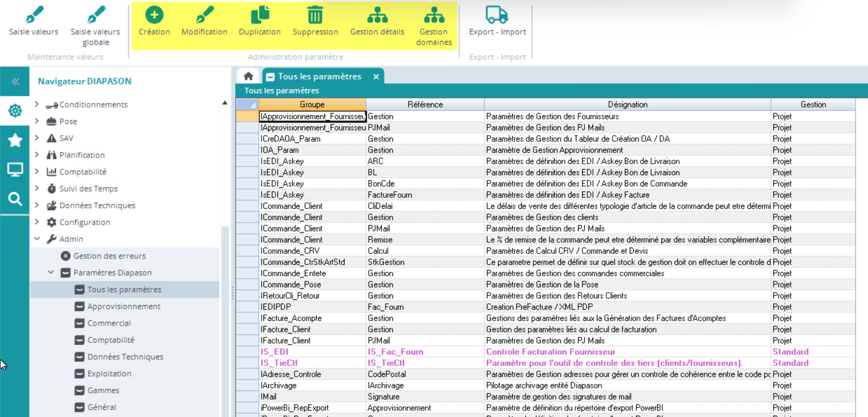Viewport: 868px width, 417px height.
Task: Switch to the home tab
Action: click(248, 77)
